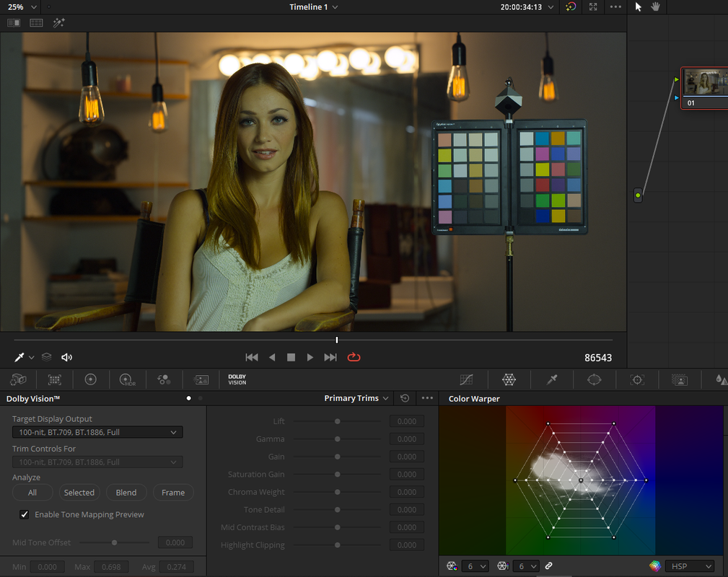The width and height of the screenshot is (728, 577).
Task: Open the HSP color space dropdown
Action: pos(690,566)
